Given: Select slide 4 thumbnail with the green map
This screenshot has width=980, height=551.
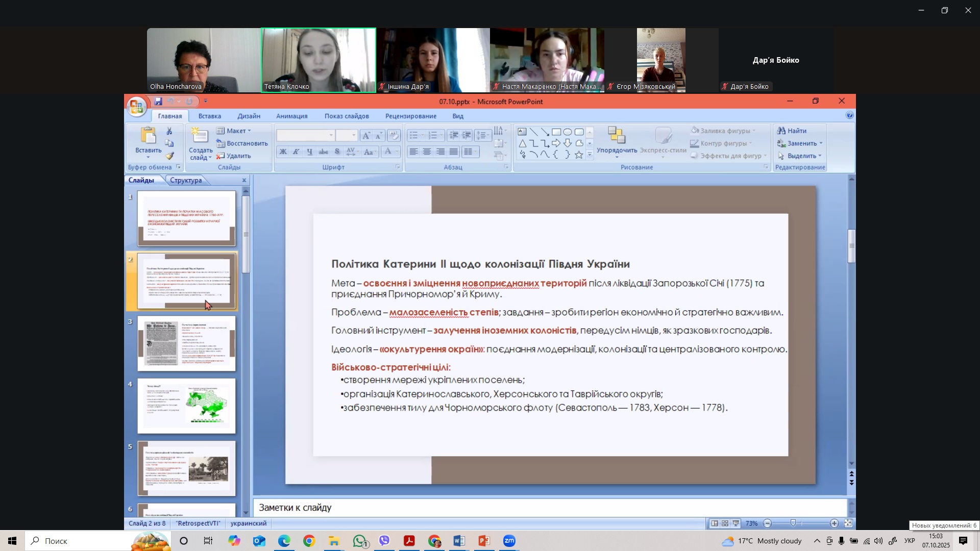Looking at the screenshot, I should pyautogui.click(x=186, y=406).
